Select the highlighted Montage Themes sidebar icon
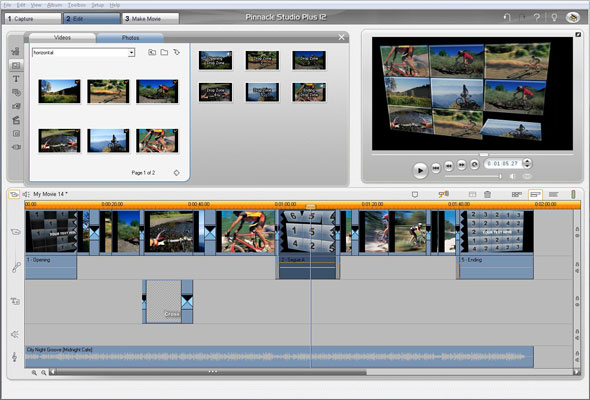590x400 pixels. point(16,65)
